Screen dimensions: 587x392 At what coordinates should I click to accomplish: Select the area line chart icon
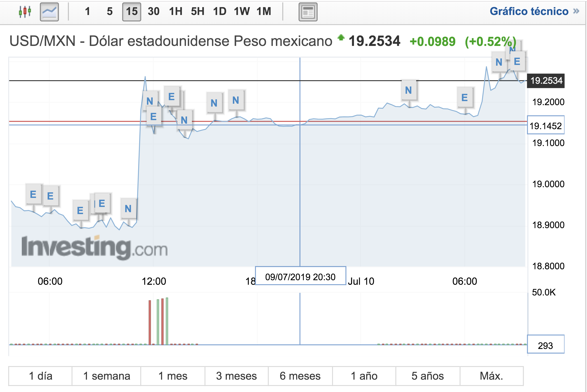tap(49, 11)
